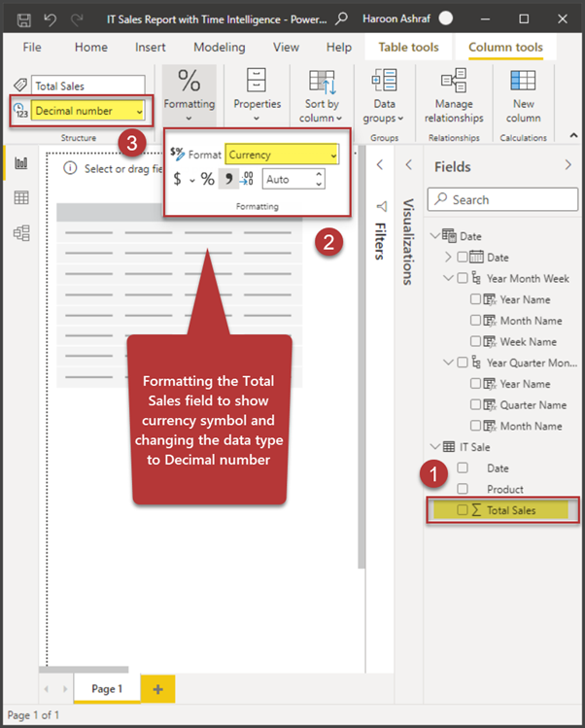Collapse the Fields pane arrow
The height and width of the screenshot is (728, 585).
(x=568, y=165)
